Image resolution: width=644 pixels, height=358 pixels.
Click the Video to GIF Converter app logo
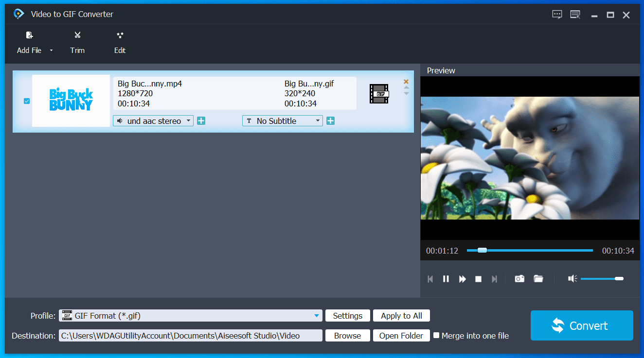[x=18, y=14]
